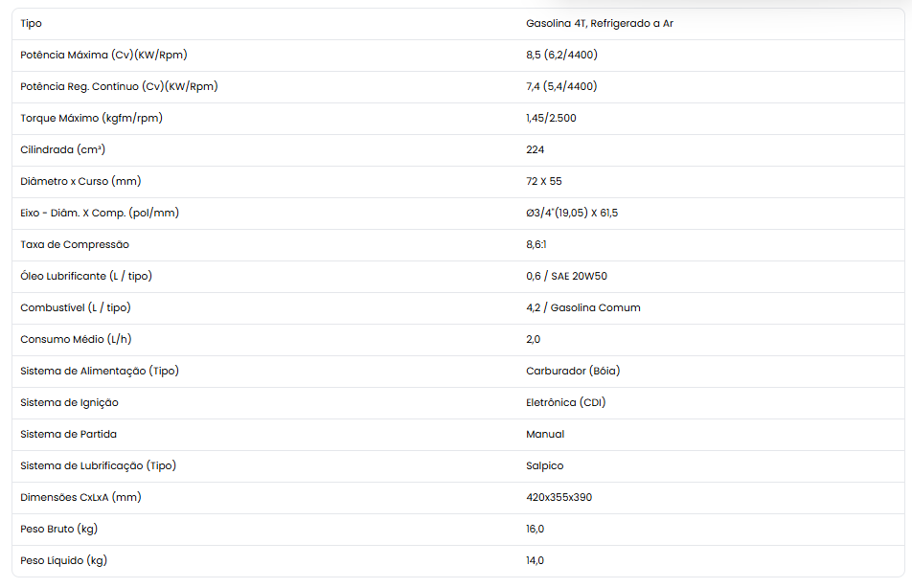Screen dimensions: 912x588
Task: Click the Peso Líquido (kg) label
Action: 63,560
